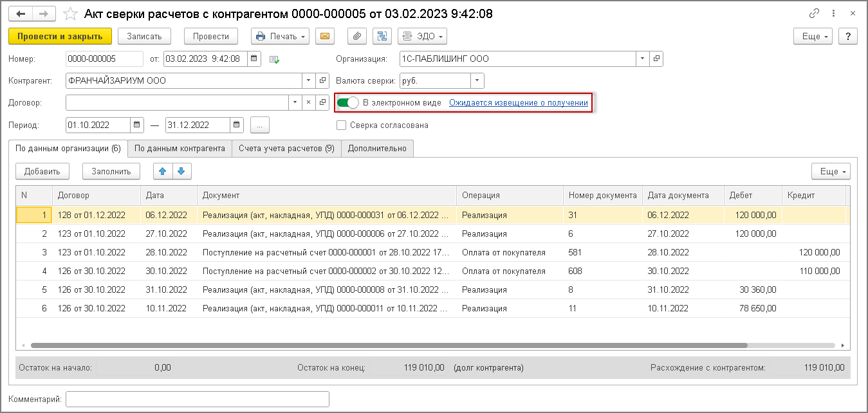Expand the 'Валюта сверки' dropdown list
This screenshot has width=868, height=413.
tap(477, 80)
